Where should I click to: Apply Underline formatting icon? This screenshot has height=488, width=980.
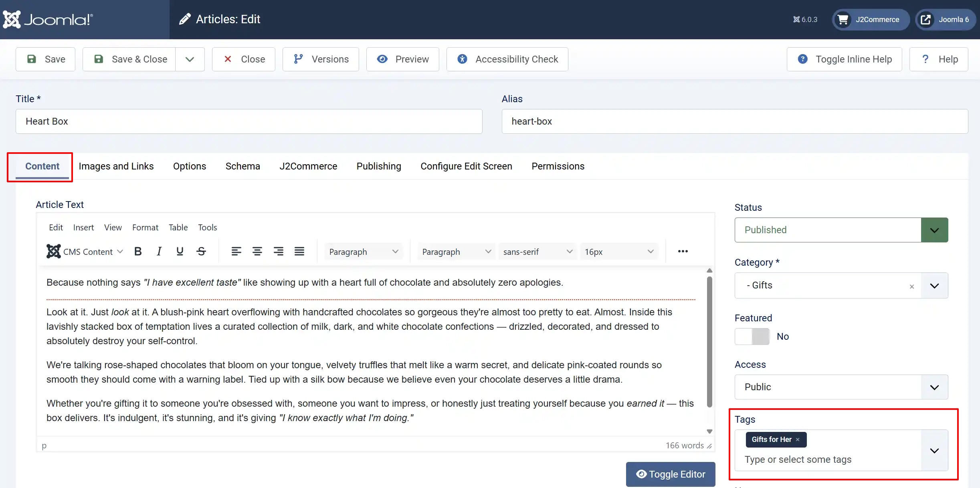[180, 251]
